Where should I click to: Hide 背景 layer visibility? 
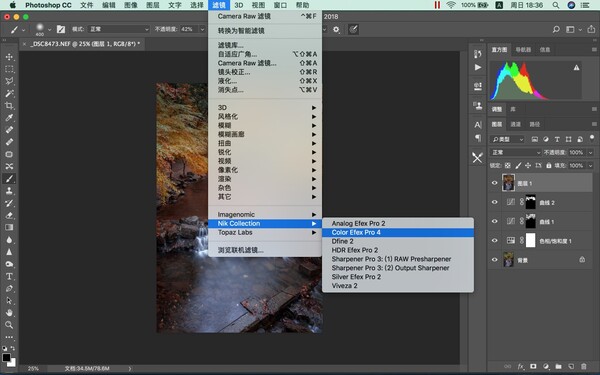(494, 259)
